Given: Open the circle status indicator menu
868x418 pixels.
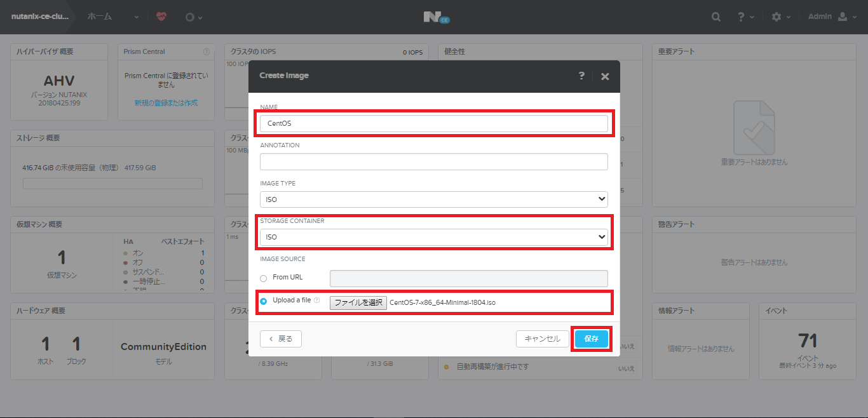Looking at the screenshot, I should [x=194, y=17].
